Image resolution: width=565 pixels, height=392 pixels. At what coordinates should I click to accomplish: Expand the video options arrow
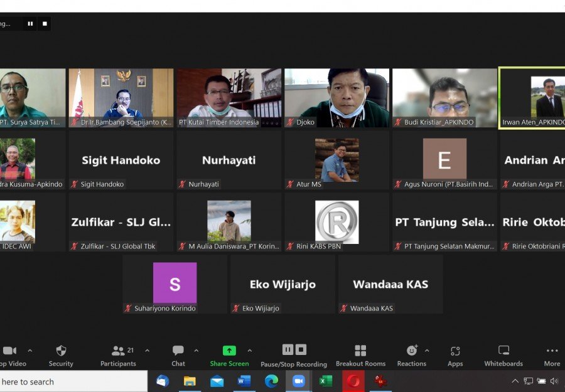[30, 351]
